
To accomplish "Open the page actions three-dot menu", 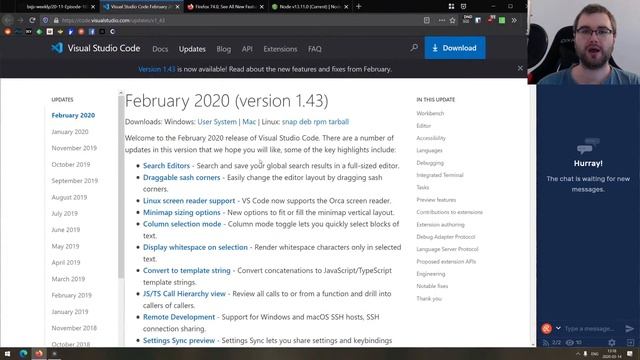I will coord(442,20).
